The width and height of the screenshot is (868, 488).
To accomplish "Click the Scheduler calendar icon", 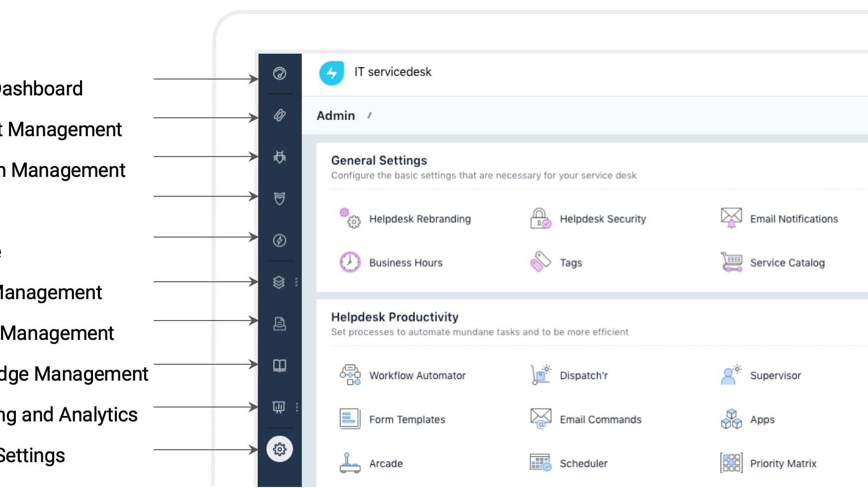I will tap(541, 463).
